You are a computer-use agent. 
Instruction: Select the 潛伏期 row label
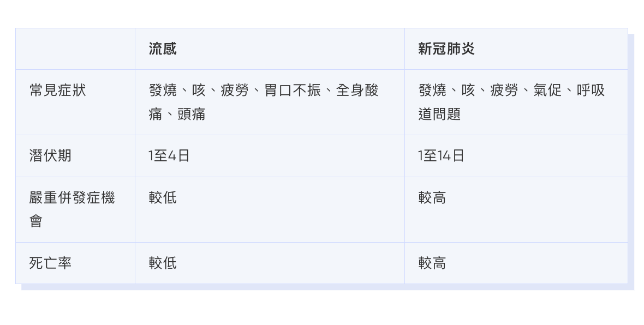(x=50, y=156)
